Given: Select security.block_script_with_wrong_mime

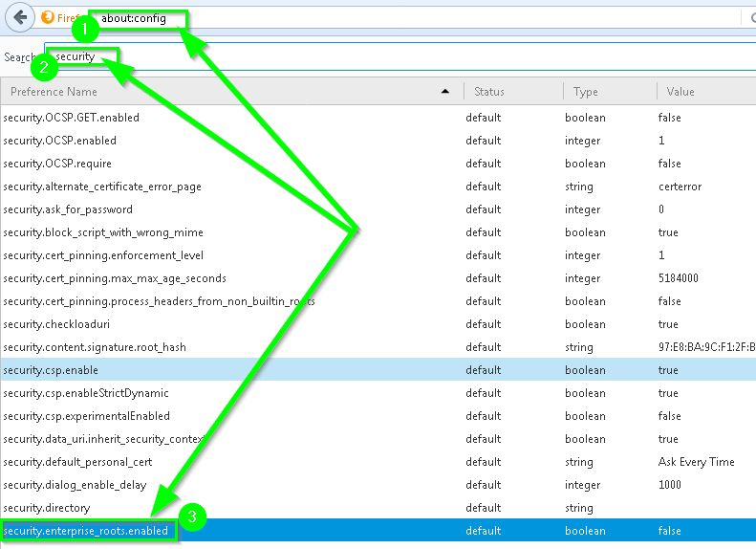Looking at the screenshot, I should 378,232.
